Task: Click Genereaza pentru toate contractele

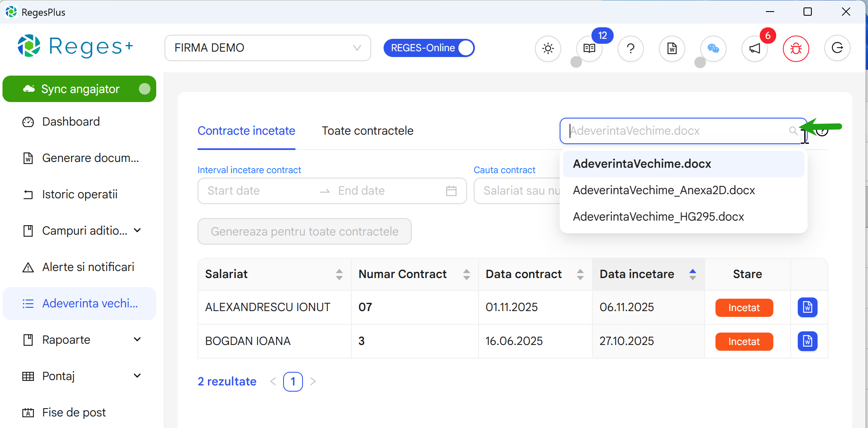Action: (x=305, y=231)
